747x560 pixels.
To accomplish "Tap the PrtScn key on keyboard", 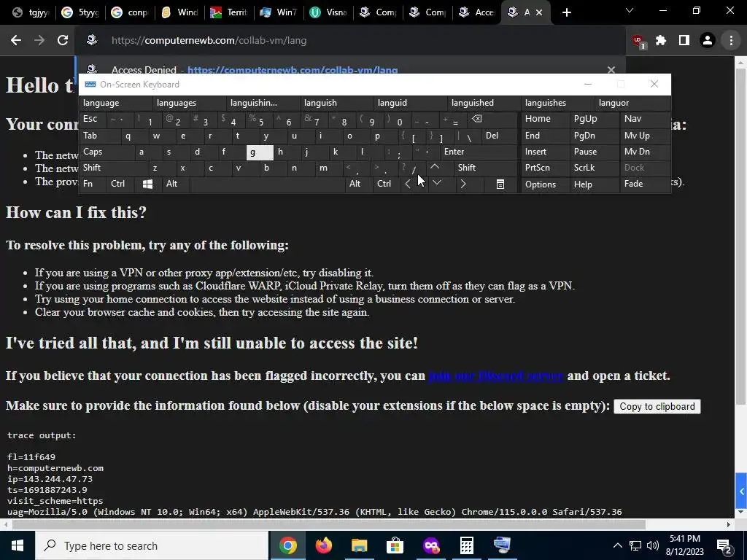I will point(545,168).
